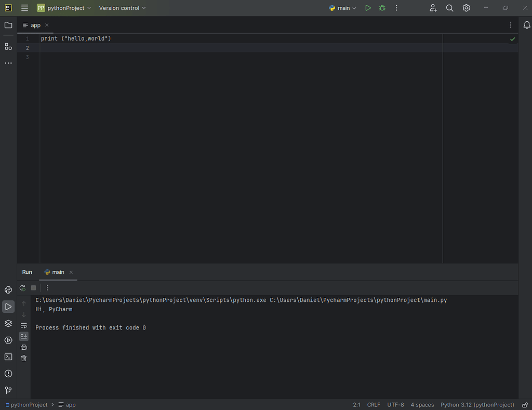This screenshot has height=410, width=532.
Task: Clear all Run console output with trash icon
Action: coord(24,358)
